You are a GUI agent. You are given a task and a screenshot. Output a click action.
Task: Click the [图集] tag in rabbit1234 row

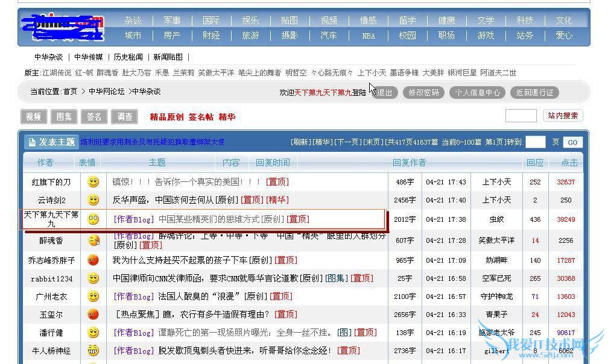pyautogui.click(x=336, y=278)
